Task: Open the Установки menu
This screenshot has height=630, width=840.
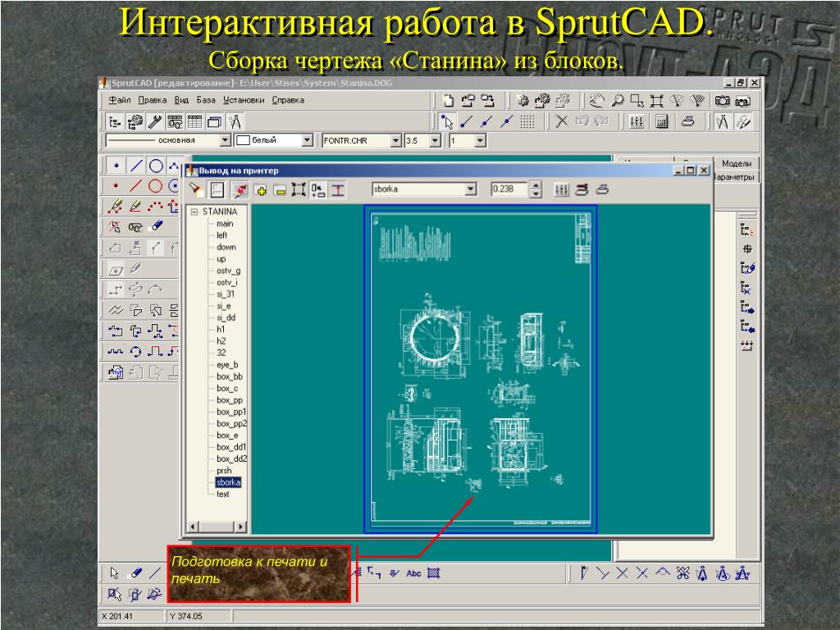Action: click(244, 100)
